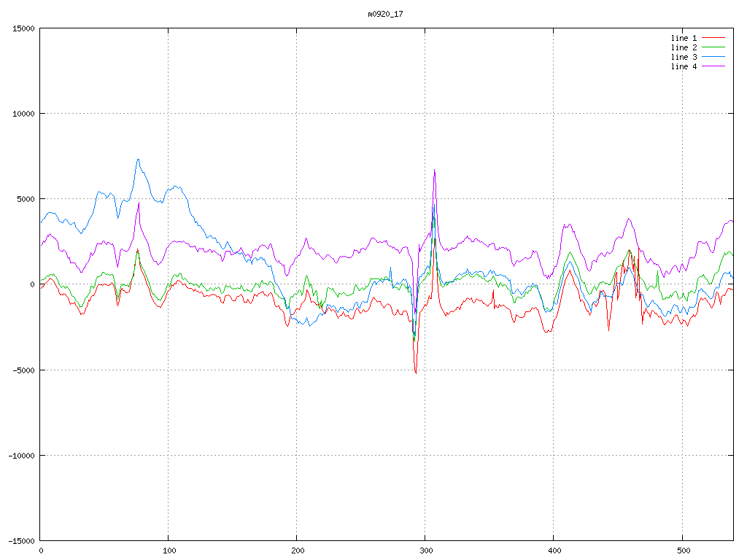This screenshot has height=560, width=747.
Task: Click the x-axis label 300
Action: (x=426, y=551)
